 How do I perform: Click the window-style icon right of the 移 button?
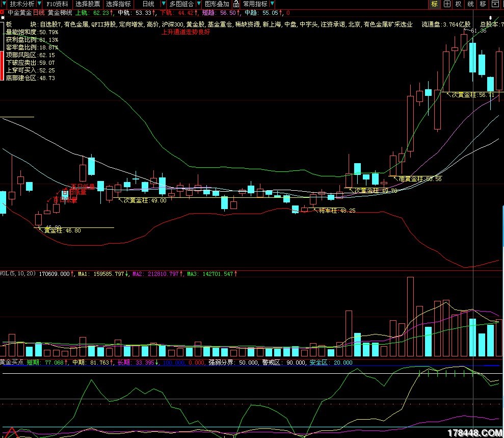click(x=495, y=4)
